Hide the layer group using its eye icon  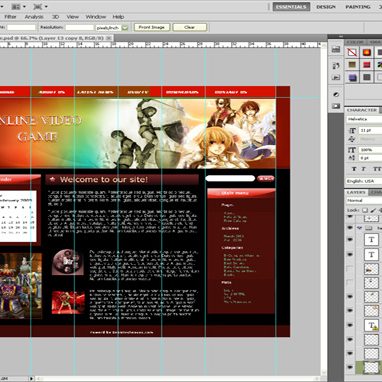tap(350, 228)
